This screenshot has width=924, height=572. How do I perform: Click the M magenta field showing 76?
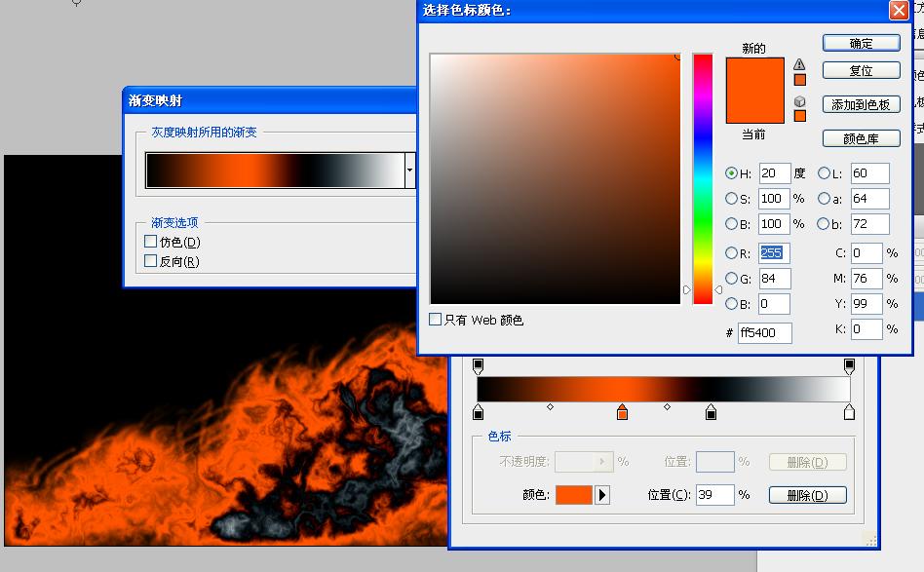tap(866, 278)
